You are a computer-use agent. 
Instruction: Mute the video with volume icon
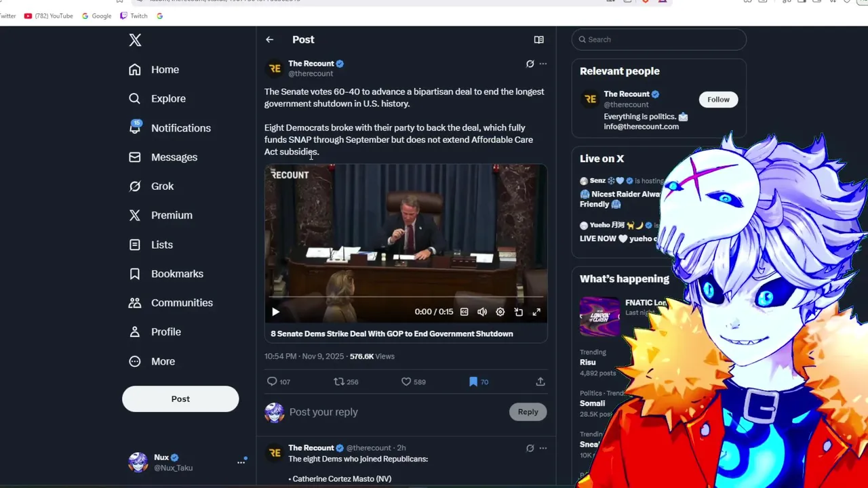(482, 312)
